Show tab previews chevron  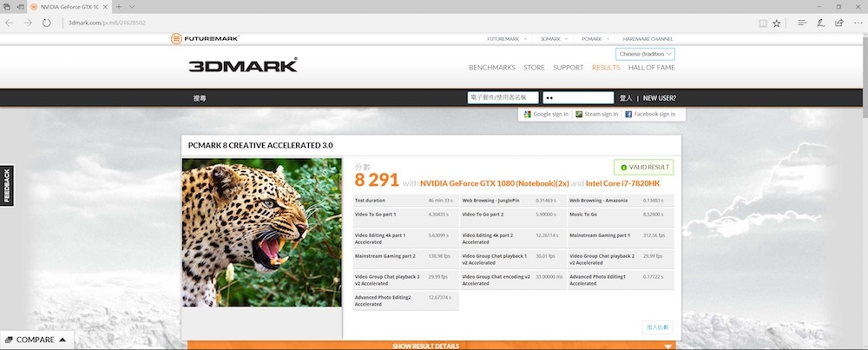coord(132,7)
